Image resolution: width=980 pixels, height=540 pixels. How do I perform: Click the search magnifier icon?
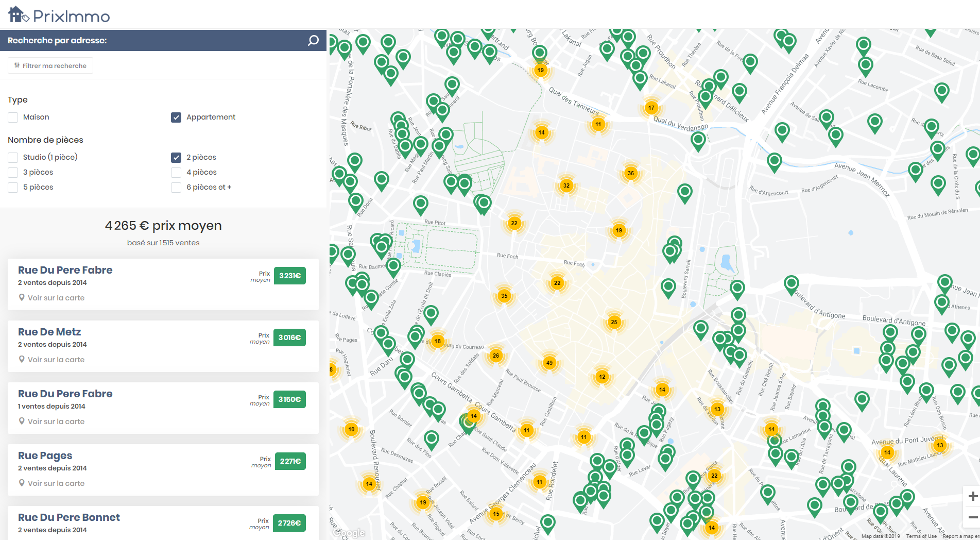click(x=313, y=40)
